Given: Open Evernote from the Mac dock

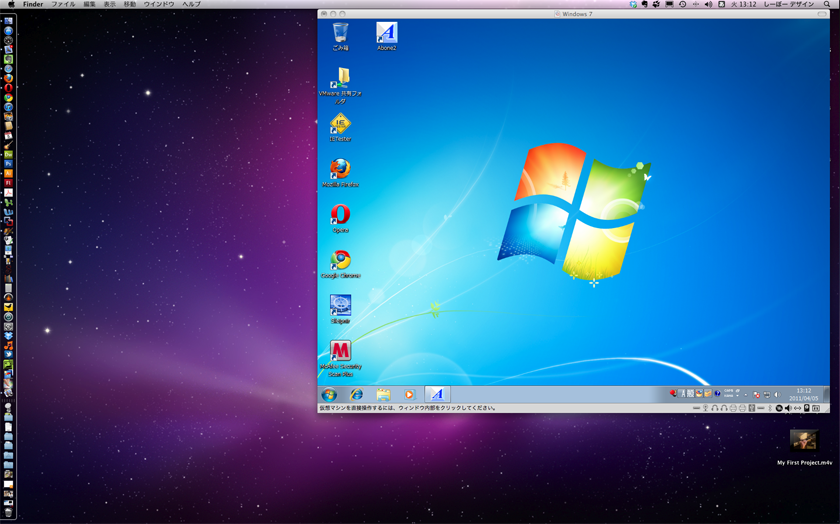Looking at the screenshot, I should click(x=9, y=59).
